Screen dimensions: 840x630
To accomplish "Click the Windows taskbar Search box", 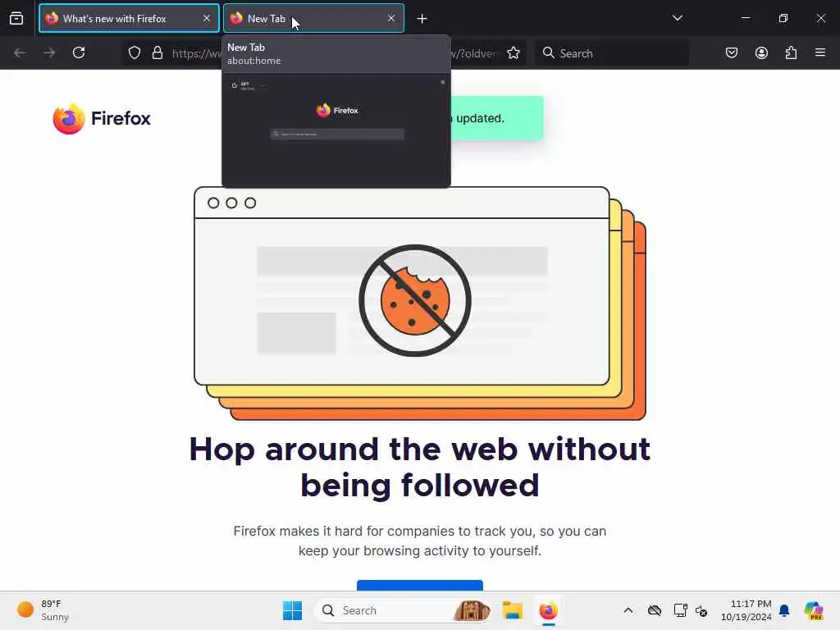I will click(402, 610).
